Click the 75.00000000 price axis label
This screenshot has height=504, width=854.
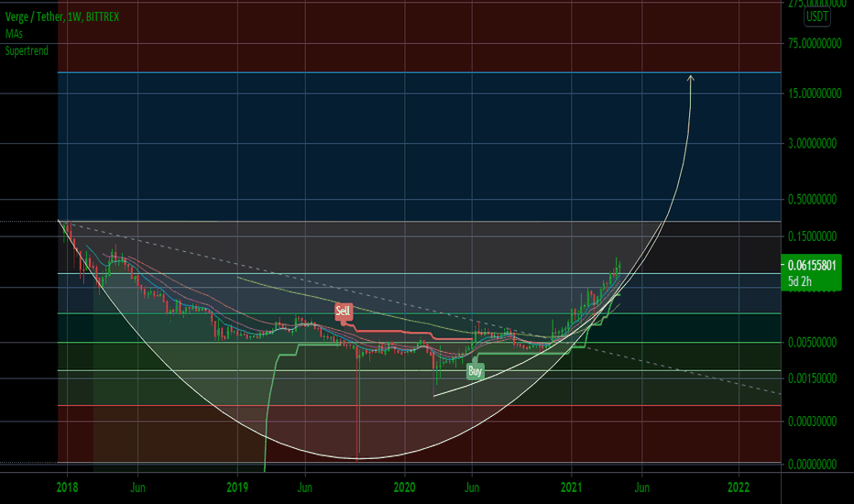coord(815,44)
